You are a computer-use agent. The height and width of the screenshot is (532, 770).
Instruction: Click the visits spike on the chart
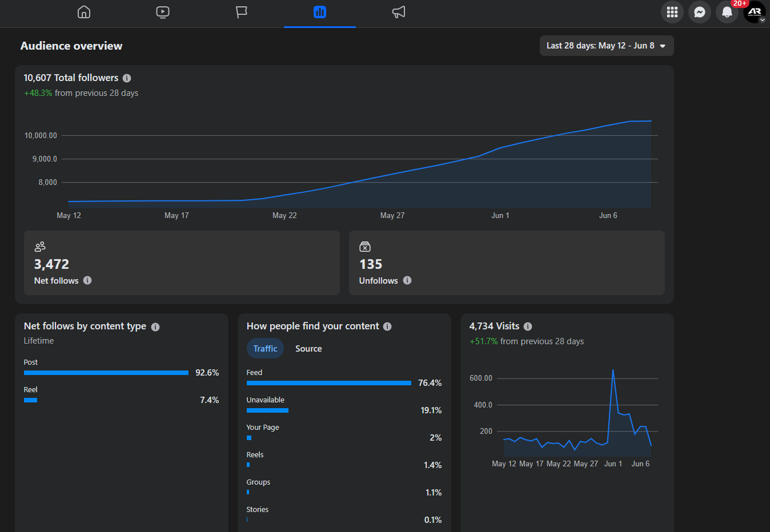pyautogui.click(x=613, y=371)
